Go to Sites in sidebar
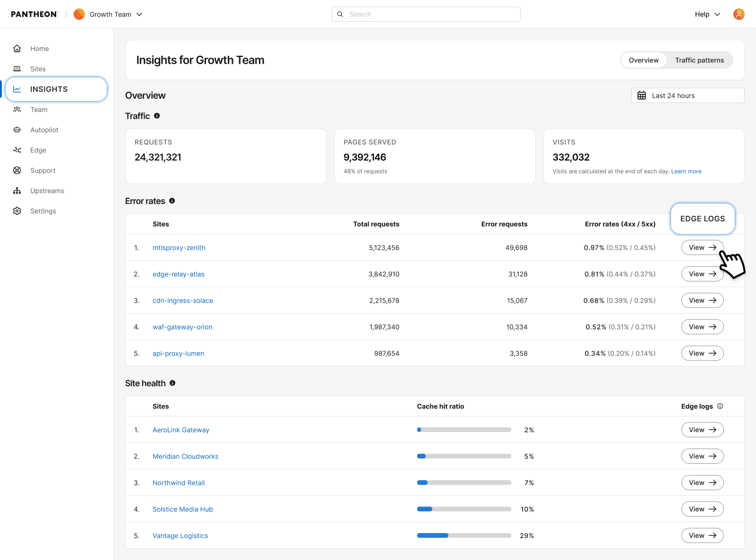This screenshot has width=756, height=560. [x=38, y=69]
